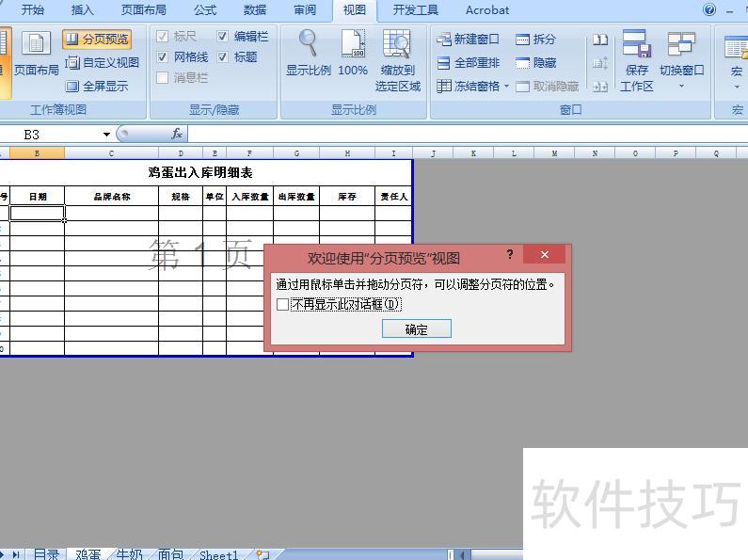Toggle Gridlines (网格线) checkbox
Screen dimensions: 748x560
click(x=162, y=57)
